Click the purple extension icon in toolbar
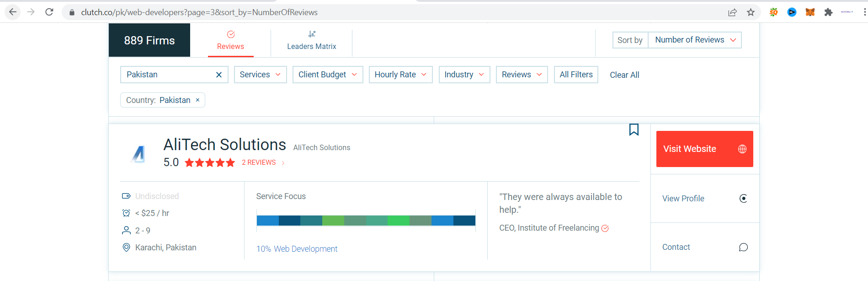The height and width of the screenshot is (281, 868). tap(847, 12)
